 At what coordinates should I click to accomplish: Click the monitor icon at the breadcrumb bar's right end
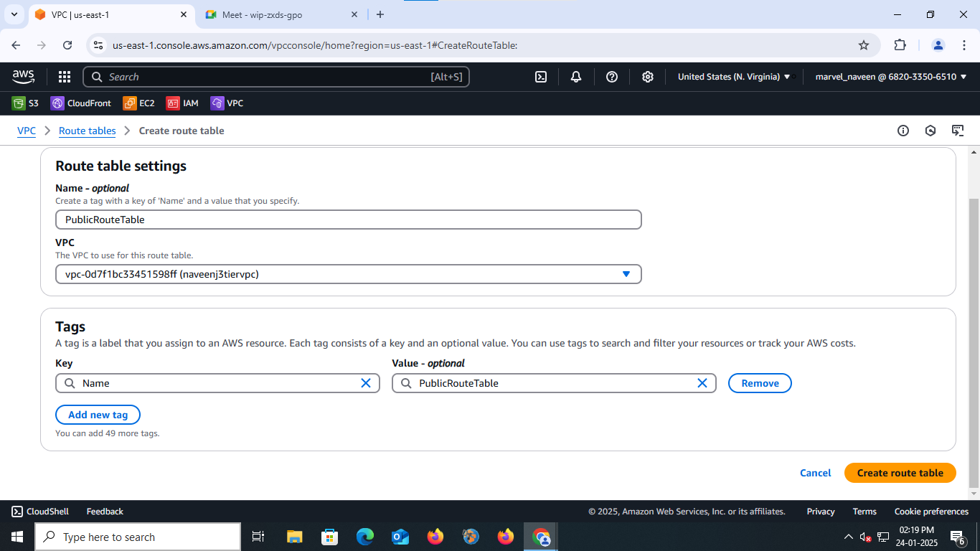(x=958, y=131)
